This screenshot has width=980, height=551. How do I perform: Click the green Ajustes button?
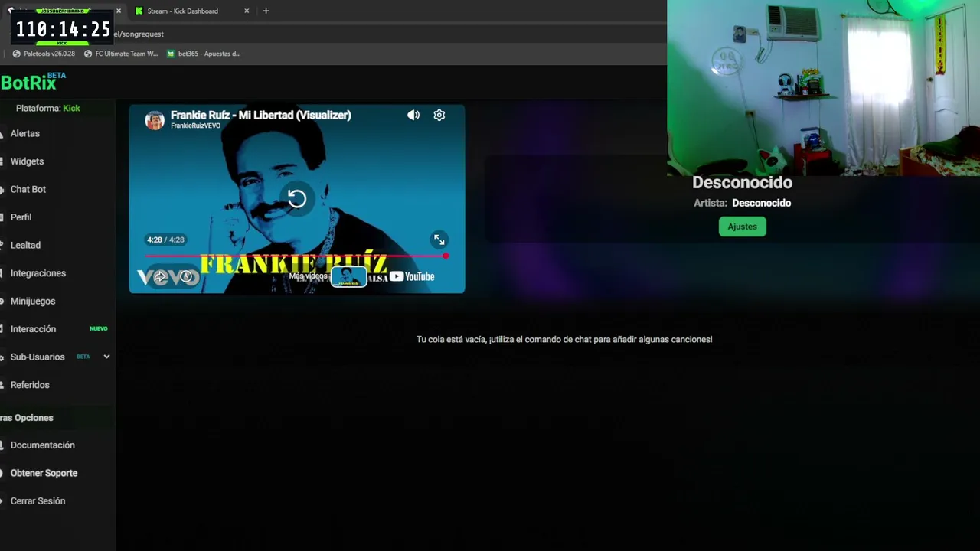pos(742,227)
